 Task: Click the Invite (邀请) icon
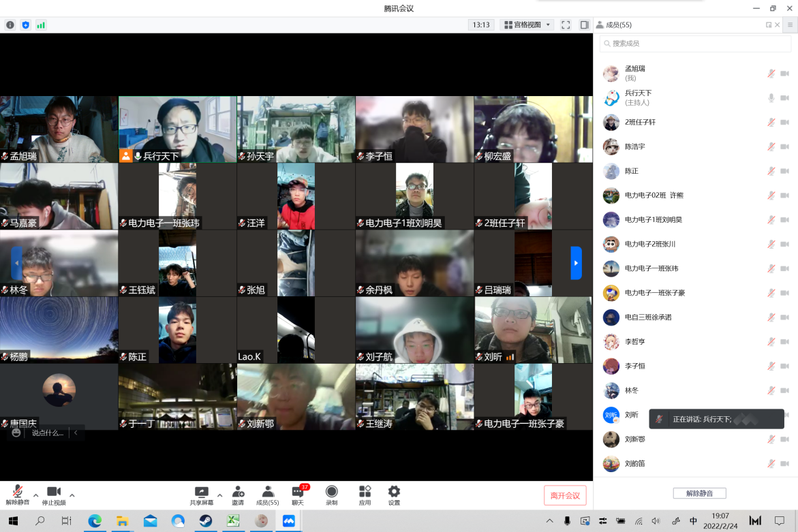[238, 495]
